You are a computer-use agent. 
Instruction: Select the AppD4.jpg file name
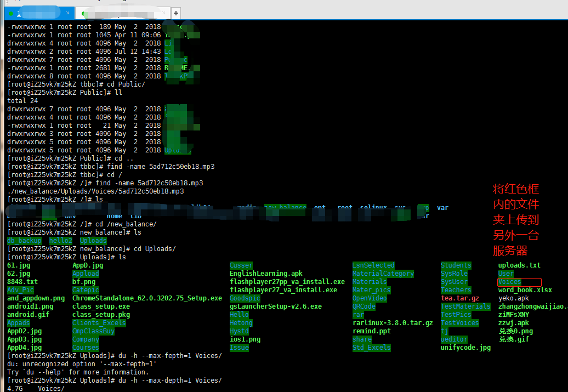pos(24,348)
